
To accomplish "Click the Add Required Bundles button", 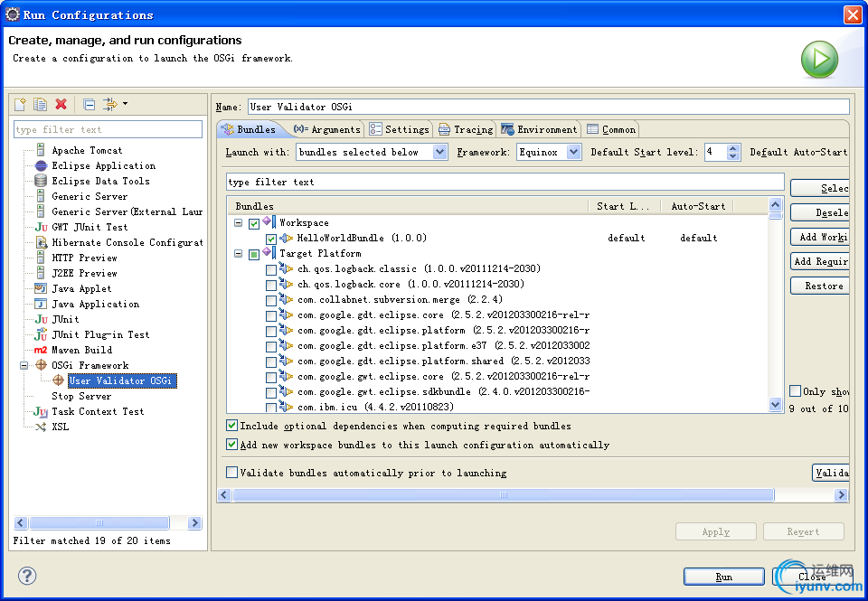I will pyautogui.click(x=820, y=261).
